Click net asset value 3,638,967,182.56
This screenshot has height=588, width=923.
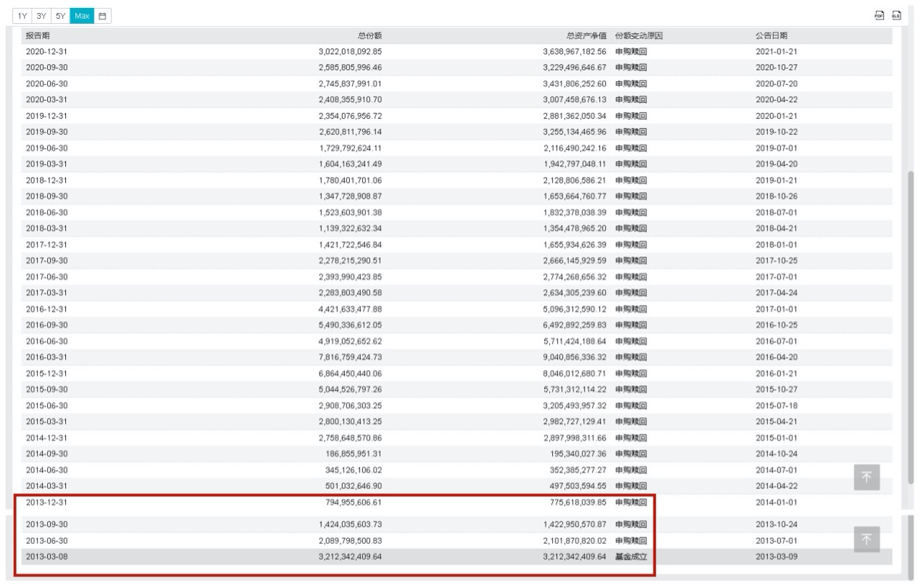click(x=575, y=51)
